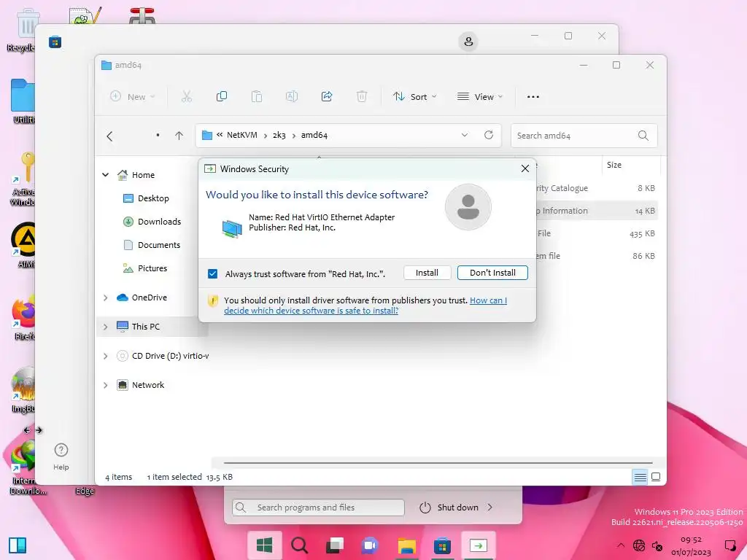Go up one folder level arrow
The width and height of the screenshot is (747, 560).
pos(179,136)
